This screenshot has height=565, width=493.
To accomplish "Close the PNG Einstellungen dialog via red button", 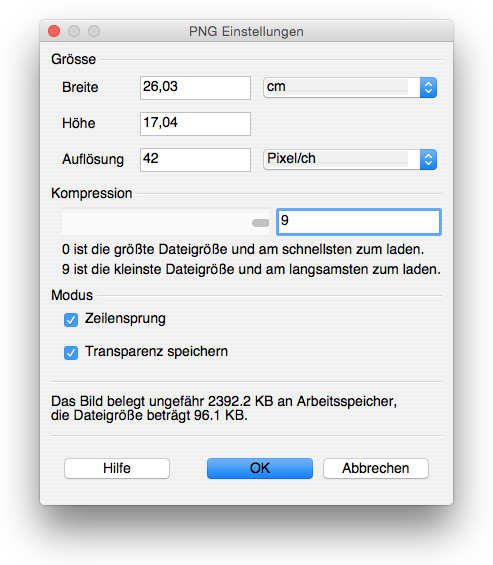I will tap(54, 31).
